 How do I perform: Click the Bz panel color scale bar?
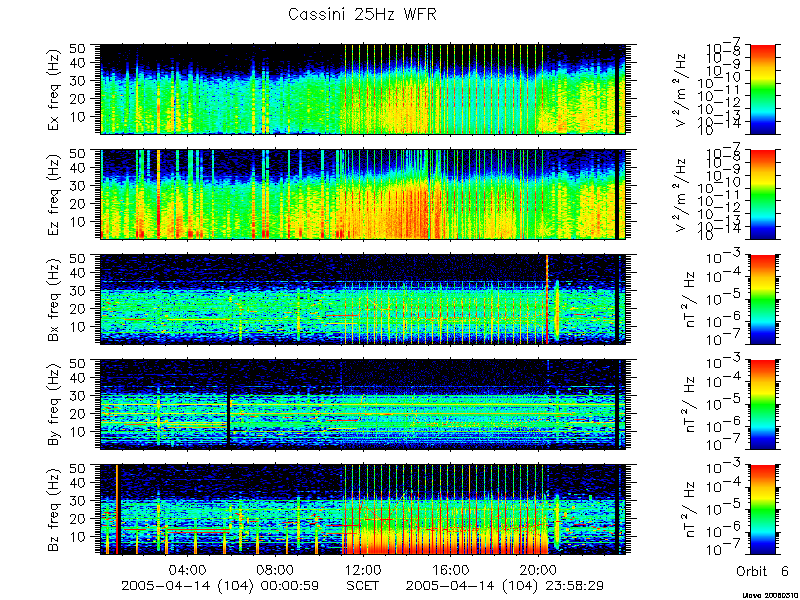point(762,510)
